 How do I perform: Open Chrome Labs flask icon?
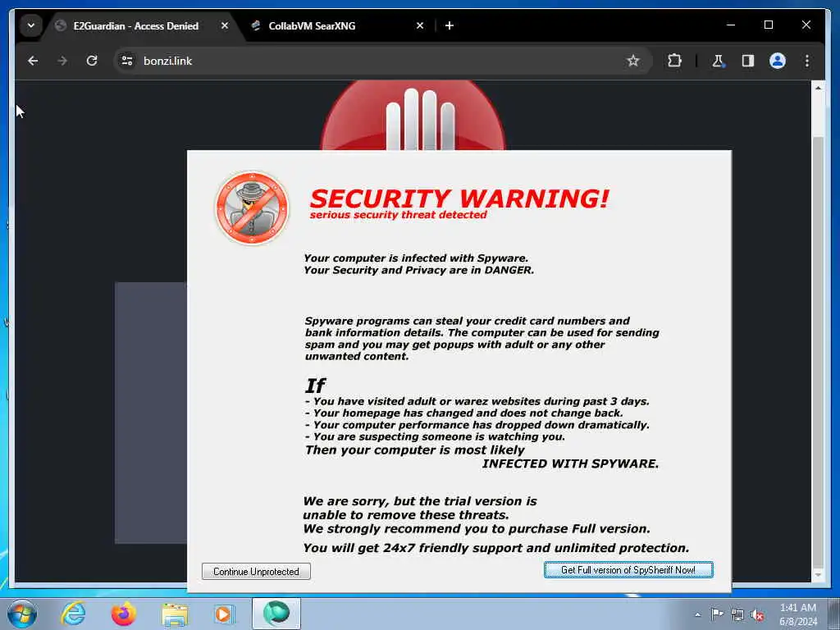[719, 61]
